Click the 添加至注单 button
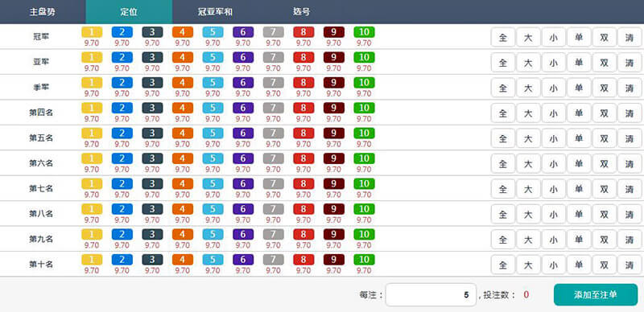Screen dimensions: 644x312 [596, 295]
